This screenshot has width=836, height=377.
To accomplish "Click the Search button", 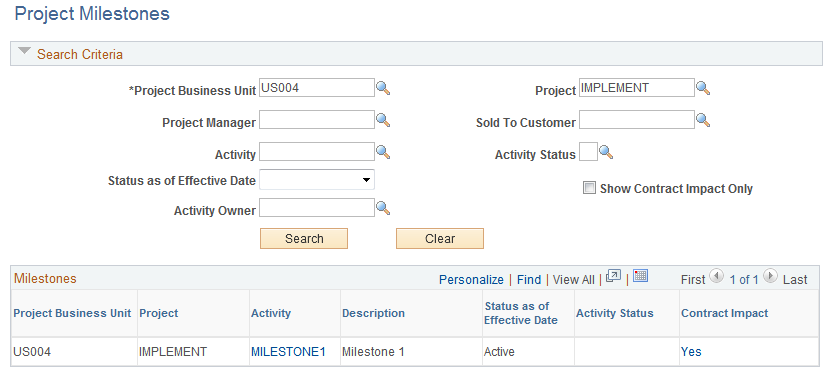I will [x=304, y=238].
